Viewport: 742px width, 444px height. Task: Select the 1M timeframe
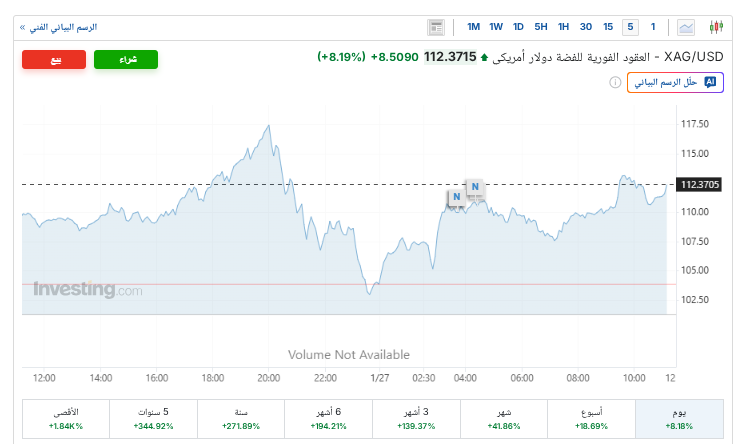coord(473,27)
